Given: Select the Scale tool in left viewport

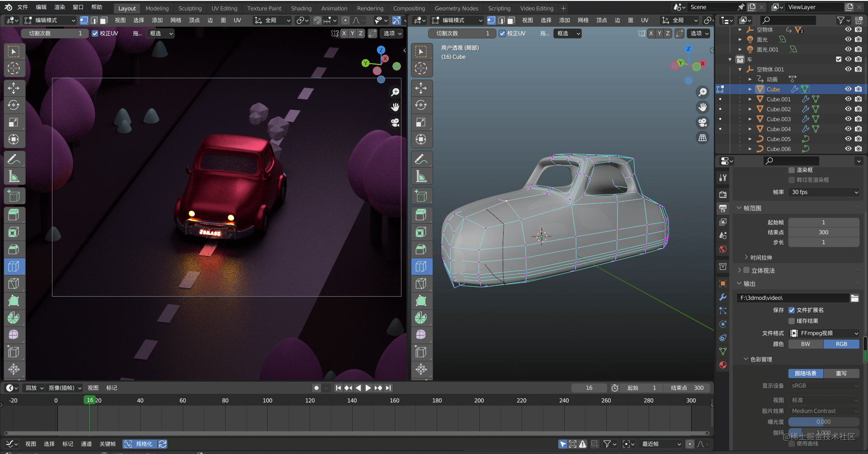Looking at the screenshot, I should [14, 123].
